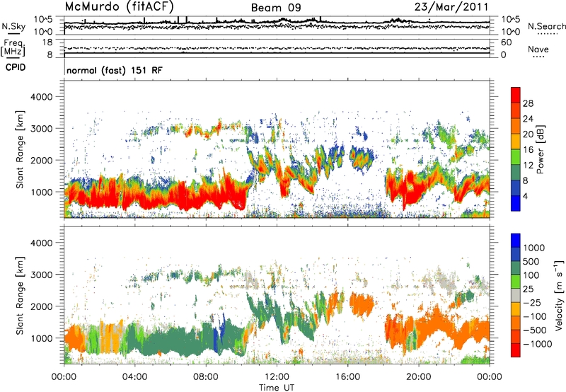Click the solid line sample under "N.Sky"

13,33
